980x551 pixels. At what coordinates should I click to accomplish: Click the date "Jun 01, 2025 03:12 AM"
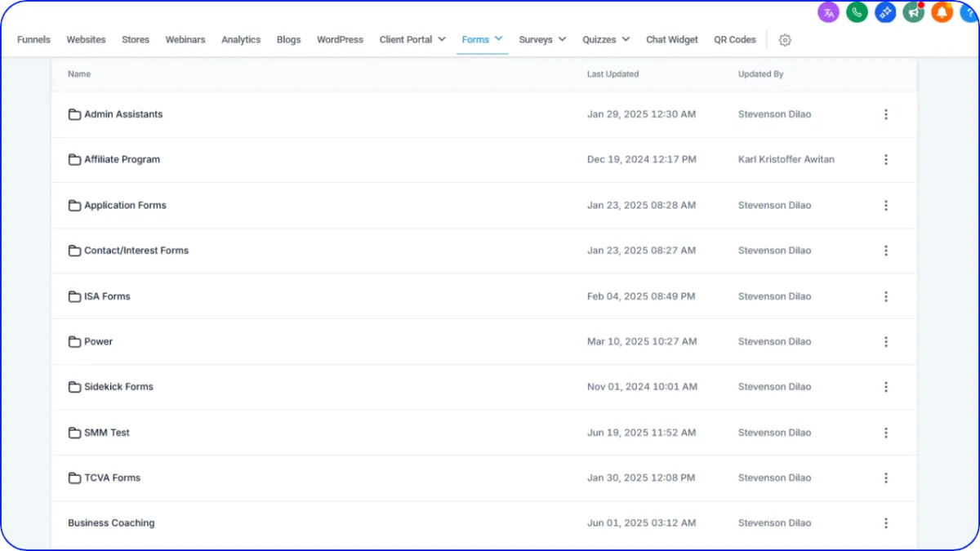(641, 523)
